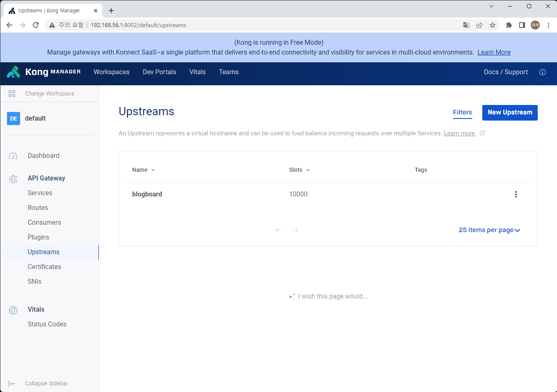Click the Change Workspace label
The height and width of the screenshot is (392, 557).
(x=50, y=93)
